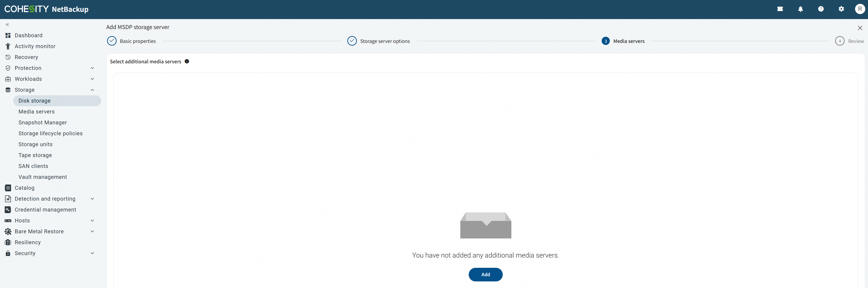This screenshot has width=868, height=288.
Task: Expand the Security menu chevron
Action: click(92, 253)
